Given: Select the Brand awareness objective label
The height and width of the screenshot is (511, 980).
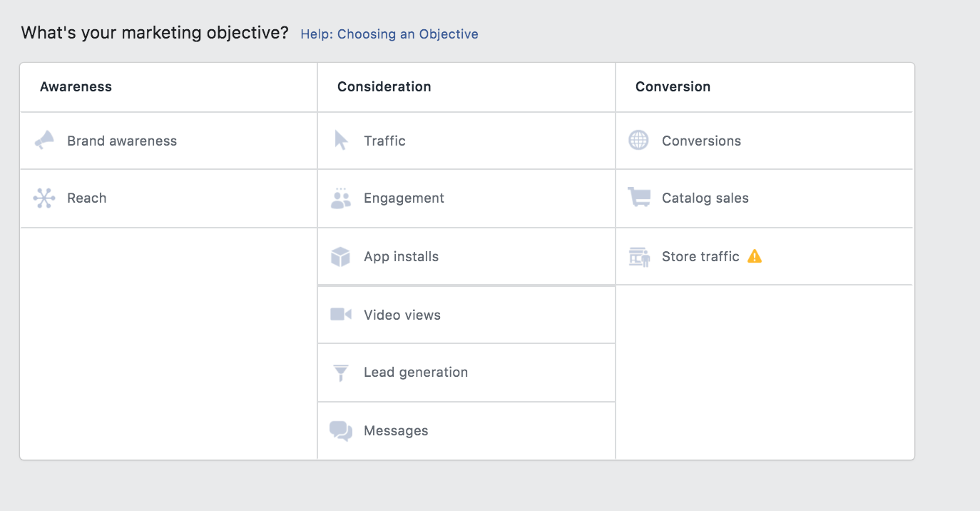Looking at the screenshot, I should pyautogui.click(x=122, y=141).
